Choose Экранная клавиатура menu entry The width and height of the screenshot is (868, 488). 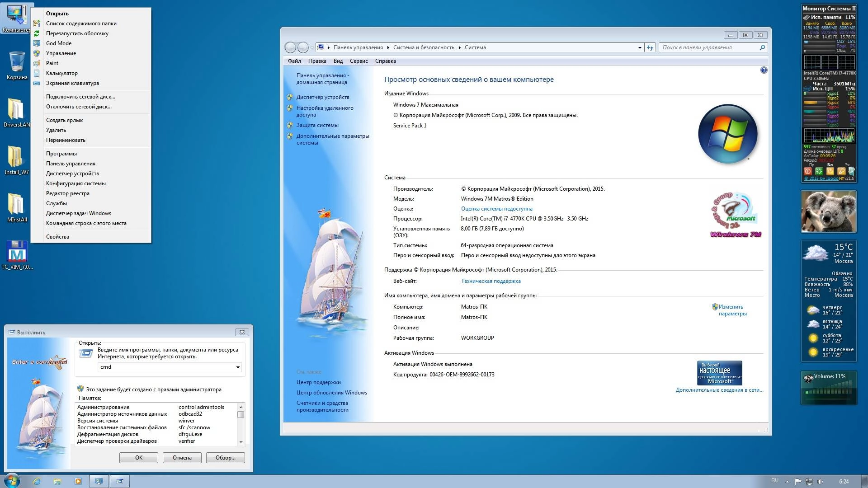(91, 83)
